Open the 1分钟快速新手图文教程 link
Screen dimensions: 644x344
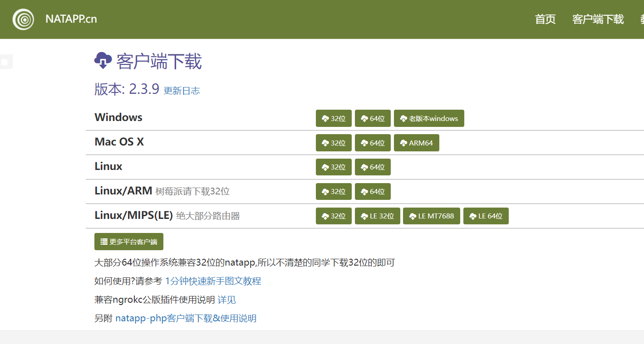tap(213, 281)
